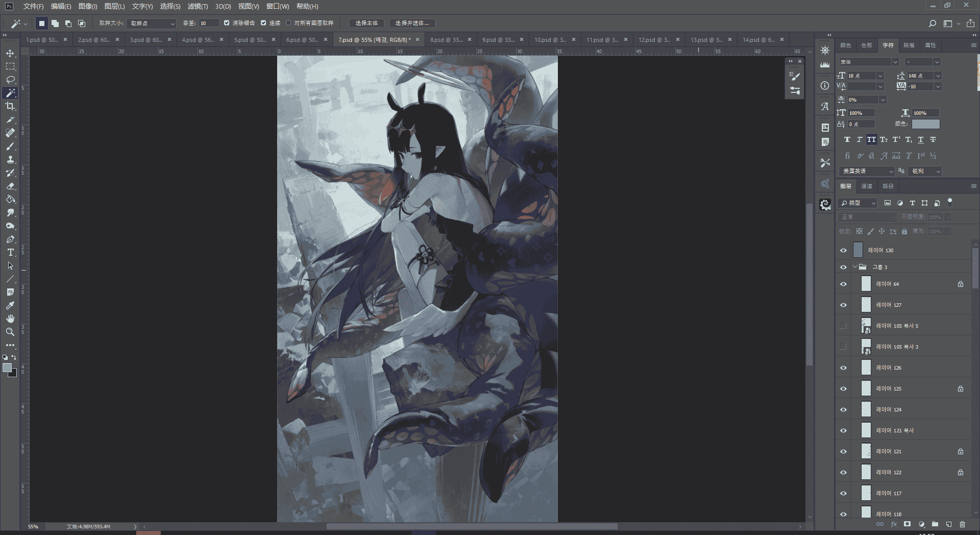Click the 选择主体 button
The width and height of the screenshot is (980, 535).
pyautogui.click(x=366, y=23)
